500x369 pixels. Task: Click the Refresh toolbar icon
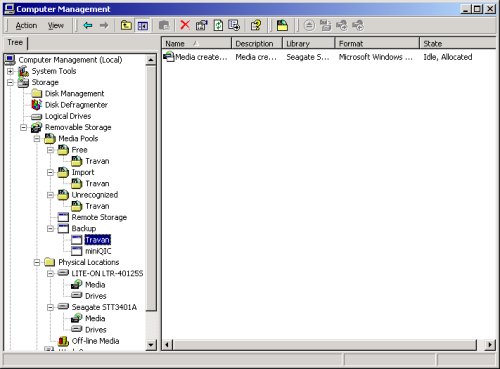tap(218, 25)
